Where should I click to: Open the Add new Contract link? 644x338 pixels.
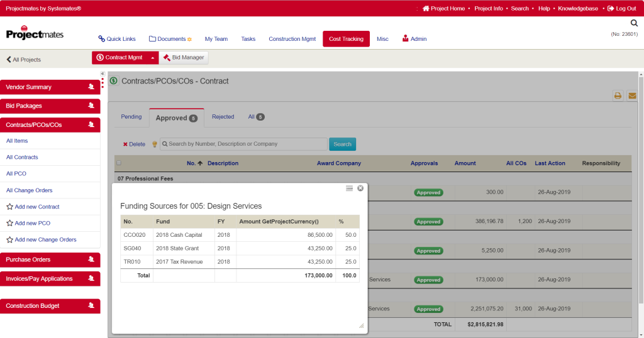(x=37, y=207)
